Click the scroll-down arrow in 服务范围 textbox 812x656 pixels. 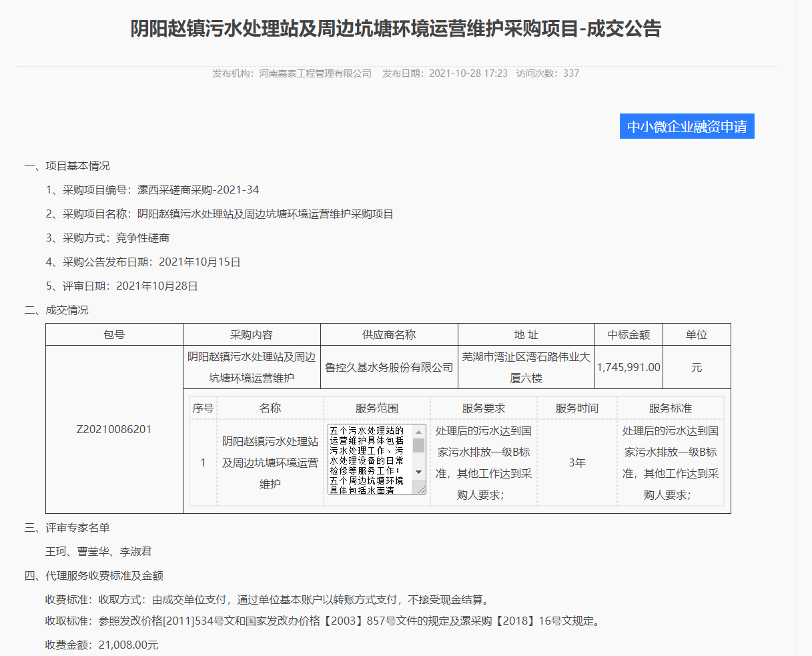(x=419, y=472)
